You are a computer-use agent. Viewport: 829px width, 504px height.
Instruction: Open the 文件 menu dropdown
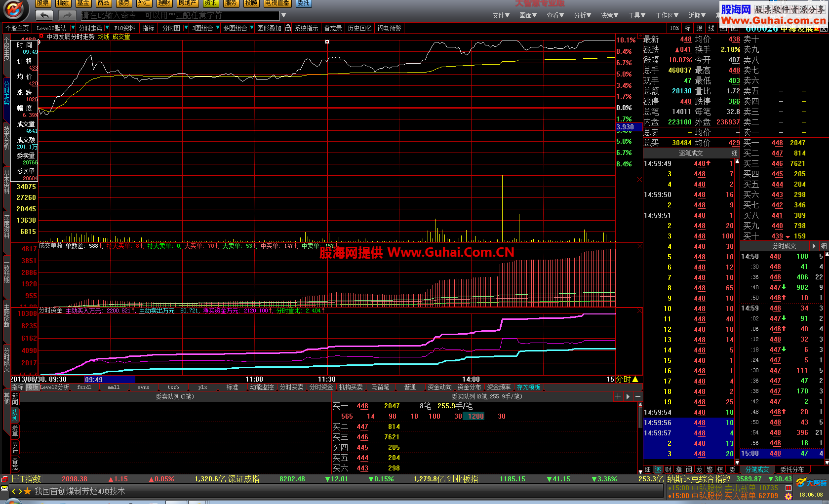click(x=501, y=15)
